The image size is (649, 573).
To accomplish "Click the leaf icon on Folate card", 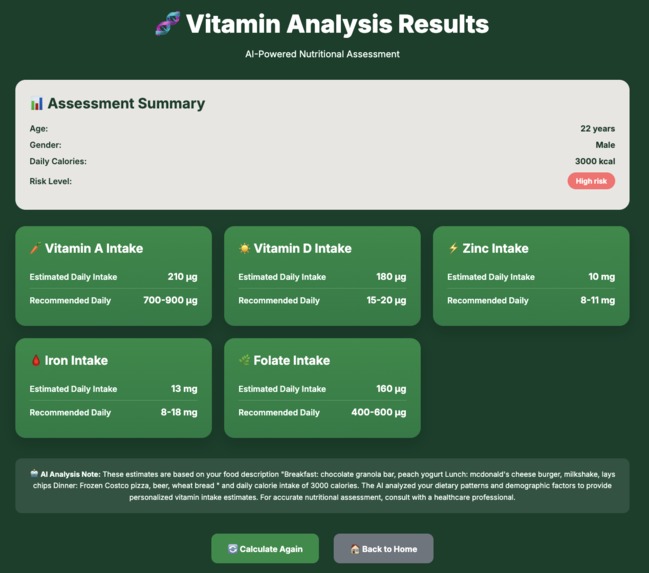I will coord(244,360).
